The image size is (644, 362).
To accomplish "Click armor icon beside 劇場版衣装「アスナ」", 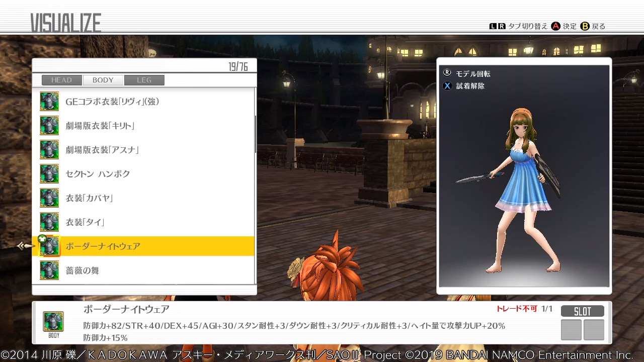I will 49,150.
